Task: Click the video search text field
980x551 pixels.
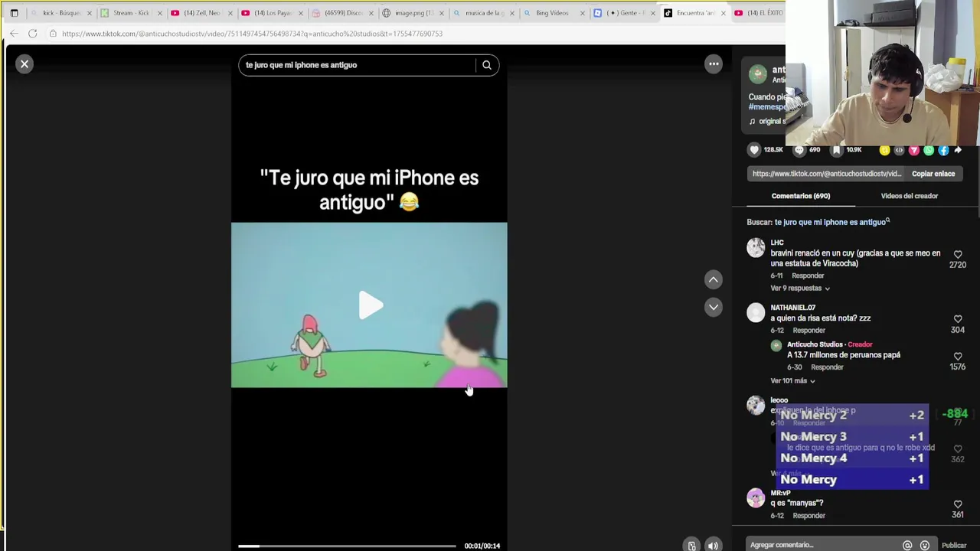Action: click(357, 65)
